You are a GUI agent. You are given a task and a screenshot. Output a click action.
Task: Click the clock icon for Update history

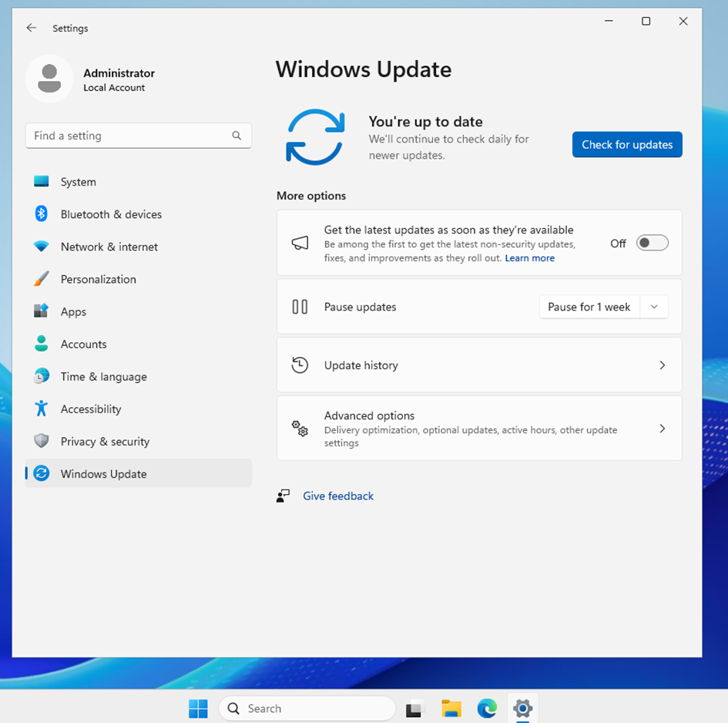(x=300, y=365)
